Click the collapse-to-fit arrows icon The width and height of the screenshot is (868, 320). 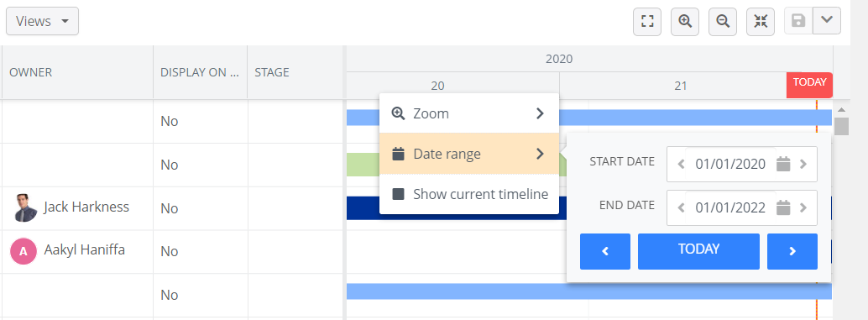click(x=761, y=22)
